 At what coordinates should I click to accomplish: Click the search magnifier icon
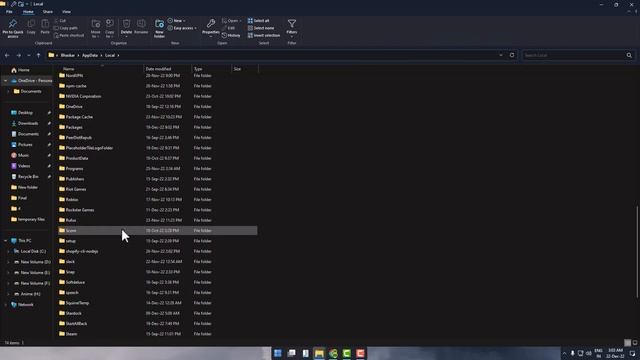pos(629,55)
